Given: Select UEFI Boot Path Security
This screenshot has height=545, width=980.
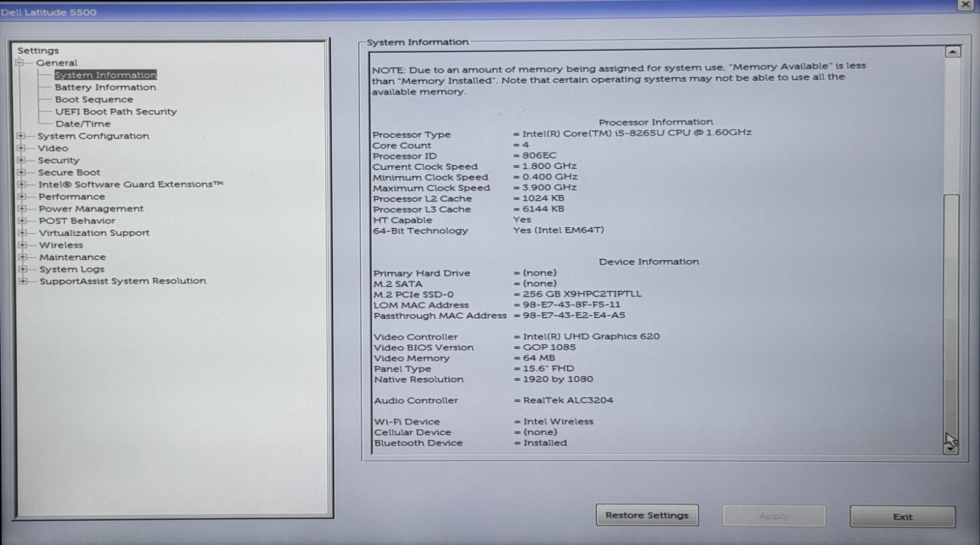Looking at the screenshot, I should click(116, 111).
